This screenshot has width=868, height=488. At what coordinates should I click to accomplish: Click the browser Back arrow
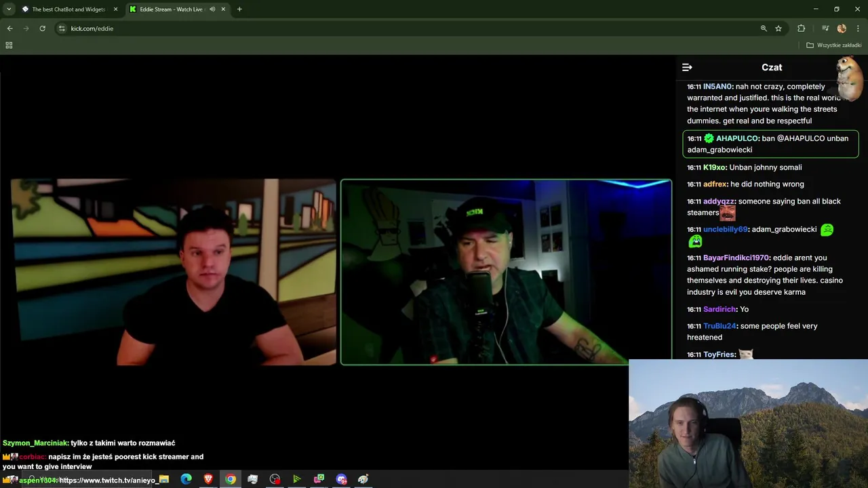[9, 28]
